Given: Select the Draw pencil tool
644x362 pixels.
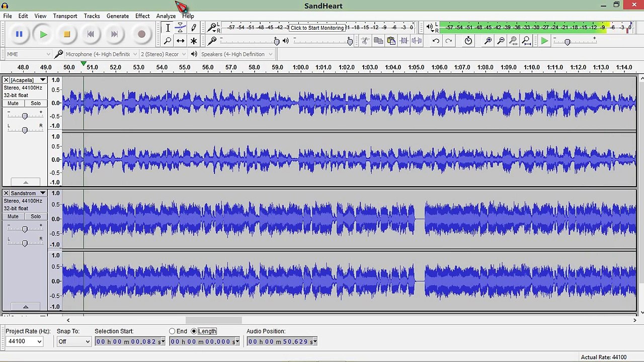Looking at the screenshot, I should click(x=194, y=28).
